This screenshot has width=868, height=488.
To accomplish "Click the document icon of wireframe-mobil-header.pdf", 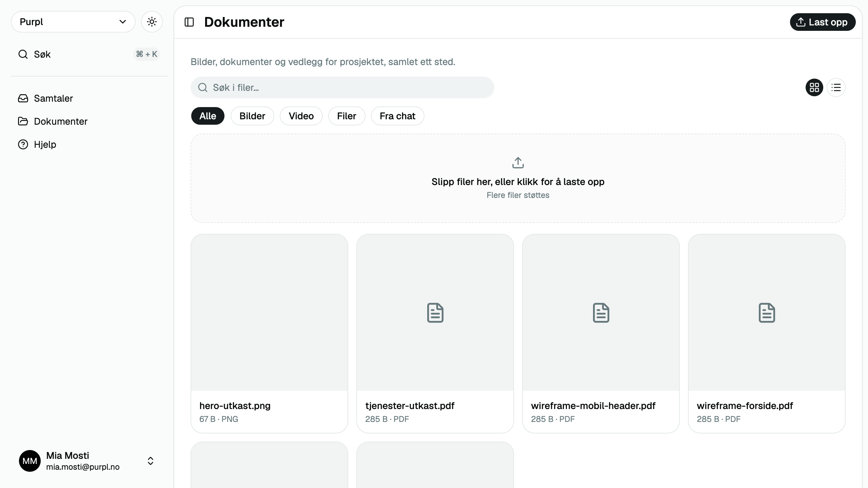I will coord(601,313).
